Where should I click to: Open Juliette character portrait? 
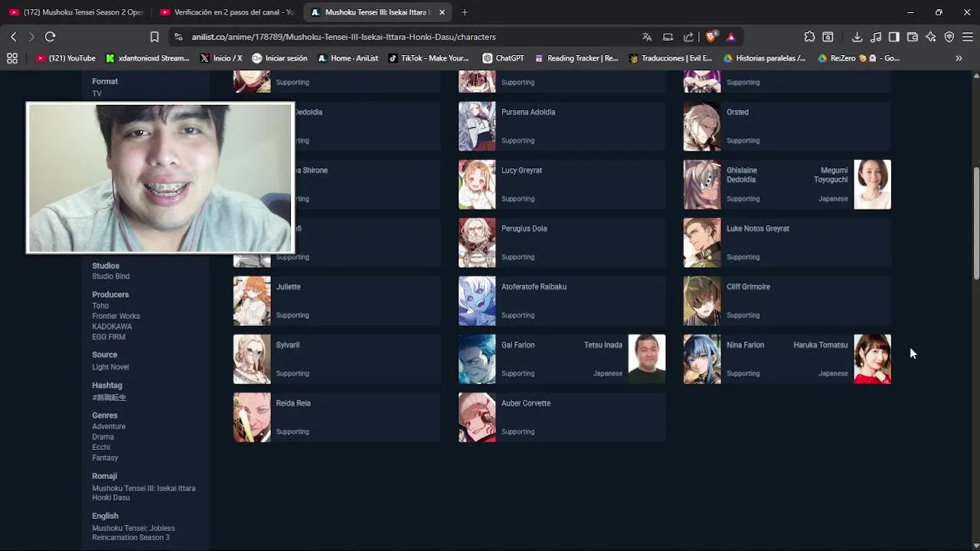pos(252,301)
